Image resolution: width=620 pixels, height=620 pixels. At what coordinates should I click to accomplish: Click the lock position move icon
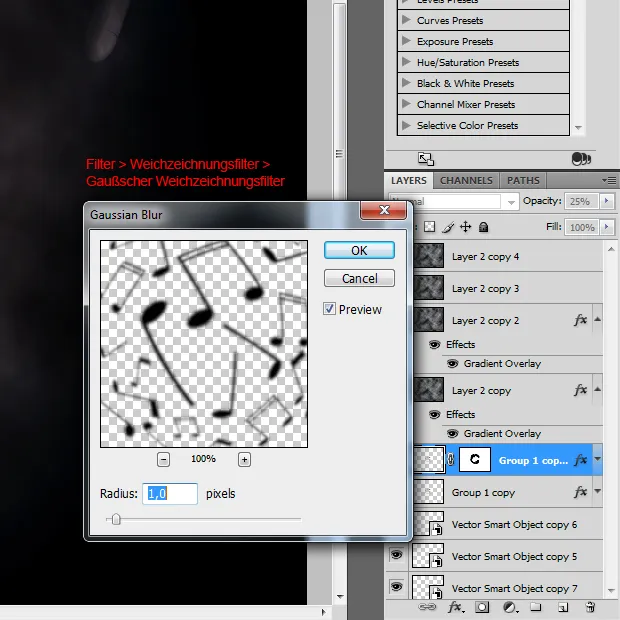(466, 228)
